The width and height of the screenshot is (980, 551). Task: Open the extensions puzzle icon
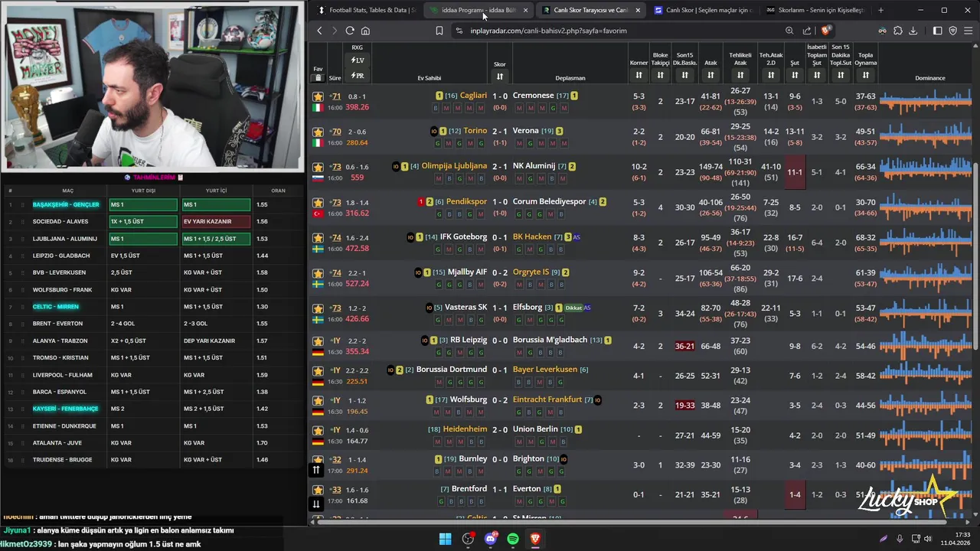tap(898, 31)
